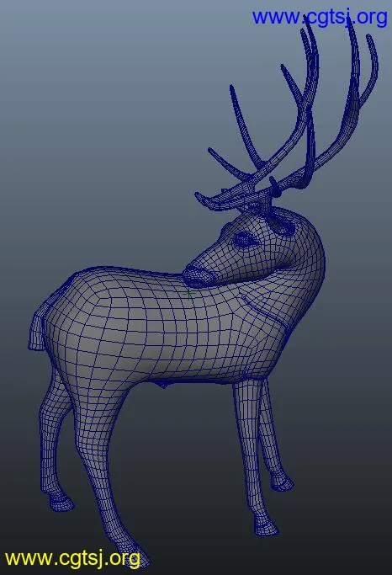Select the lowest forward-pointing antler tine tip
Screen dimensions: 392x575
201,198
